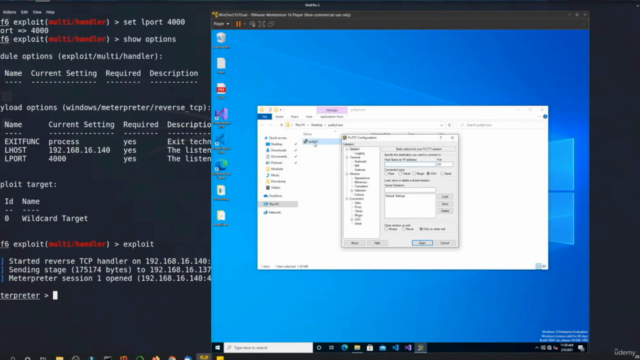The width and height of the screenshot is (640, 360).
Task: Select Downloads in Explorer navigation pane
Action: coord(278,150)
